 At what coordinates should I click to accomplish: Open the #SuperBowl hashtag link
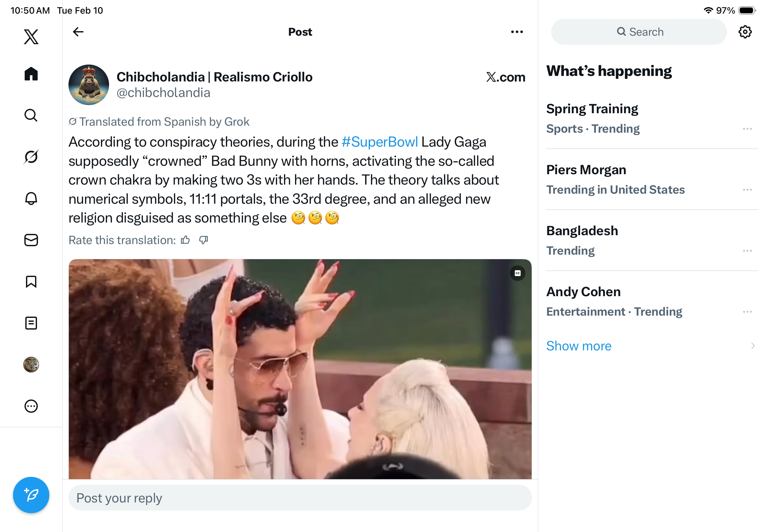pyautogui.click(x=379, y=142)
